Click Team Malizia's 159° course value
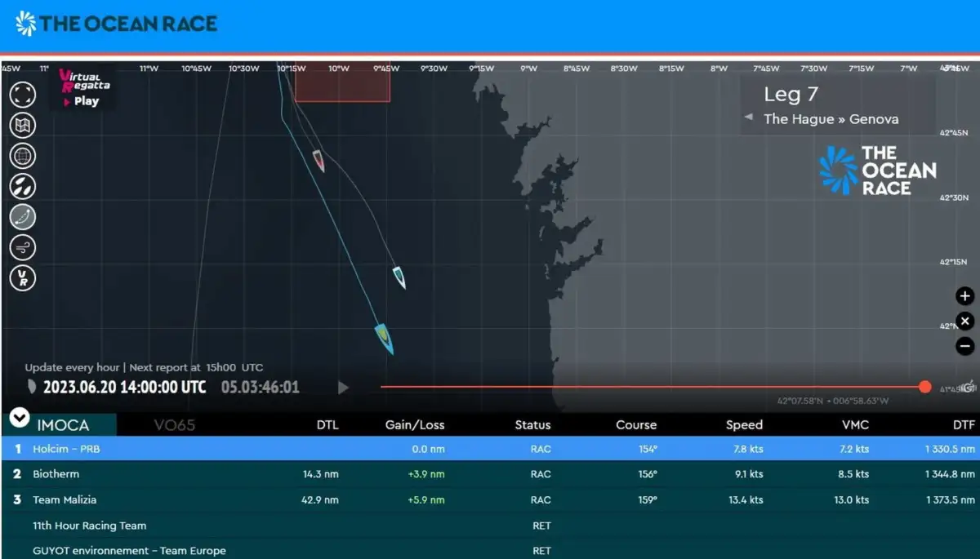The height and width of the screenshot is (559, 980). [x=647, y=500]
